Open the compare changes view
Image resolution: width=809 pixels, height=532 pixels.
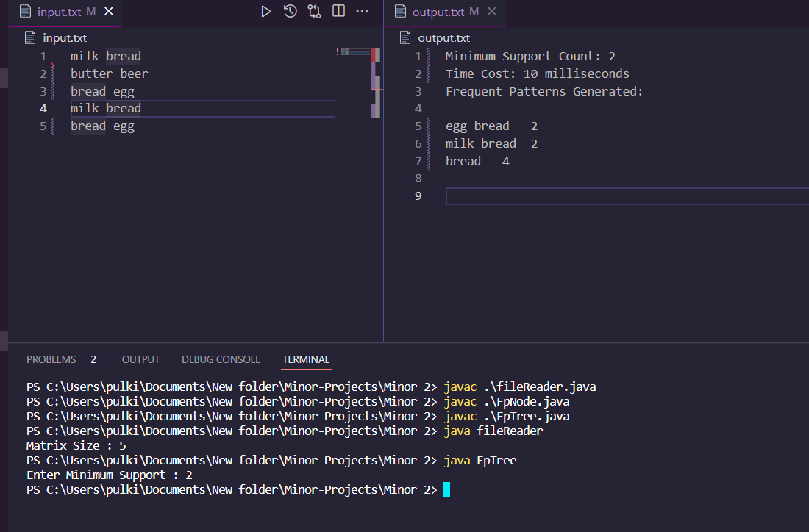pyautogui.click(x=314, y=10)
